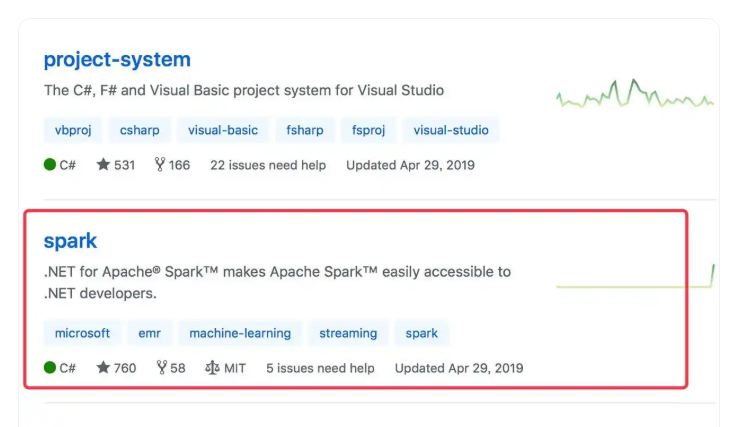Screen dimensions: 729x427
Task: Select the machine-learning topic tag
Action: pos(240,333)
